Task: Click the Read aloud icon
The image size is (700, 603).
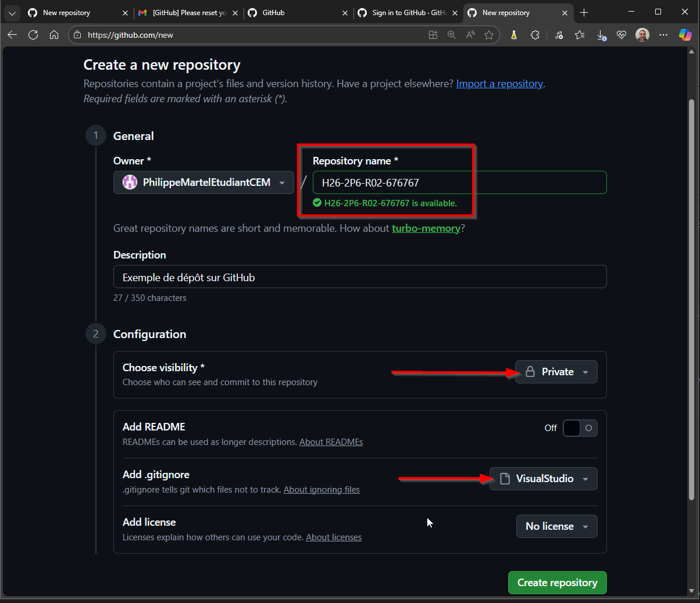Action: coord(470,35)
